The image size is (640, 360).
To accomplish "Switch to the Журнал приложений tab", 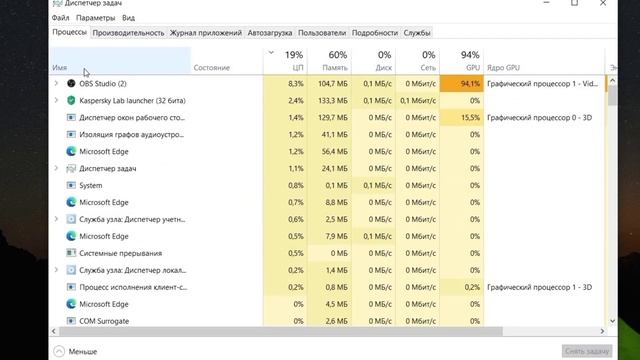I will [x=206, y=33].
